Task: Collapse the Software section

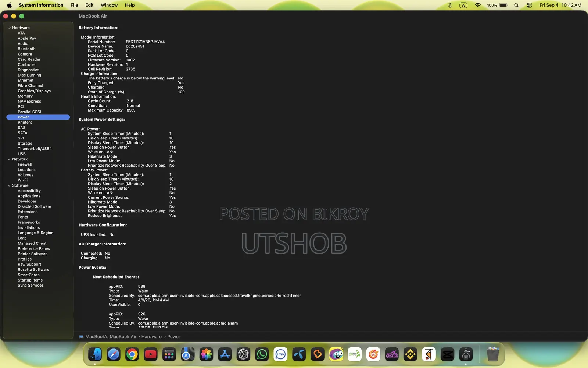Action: tap(9, 186)
